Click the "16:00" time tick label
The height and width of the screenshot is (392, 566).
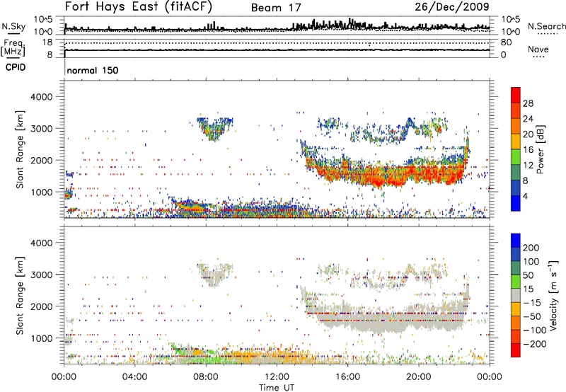pyautogui.click(x=347, y=377)
